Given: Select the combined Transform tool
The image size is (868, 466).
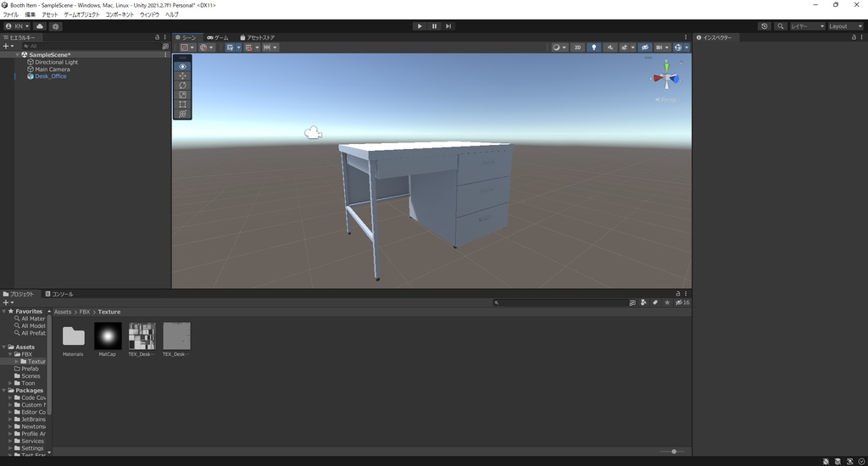Looking at the screenshot, I should click(x=183, y=114).
